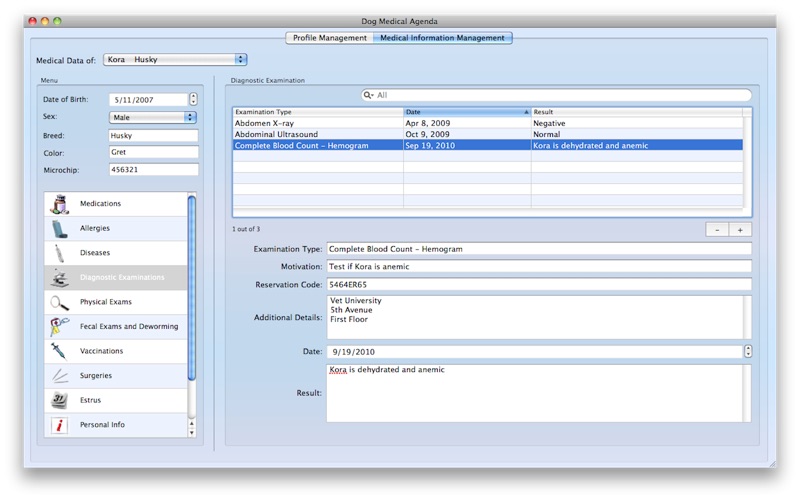Open the Medical Data of dog dropdown
The width and height of the screenshot is (800, 500).
tap(175, 60)
